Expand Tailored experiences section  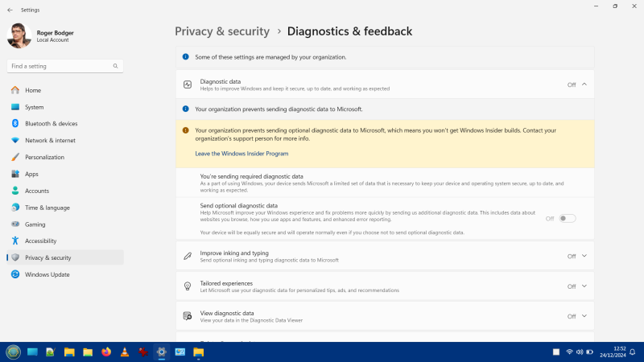coord(584,286)
